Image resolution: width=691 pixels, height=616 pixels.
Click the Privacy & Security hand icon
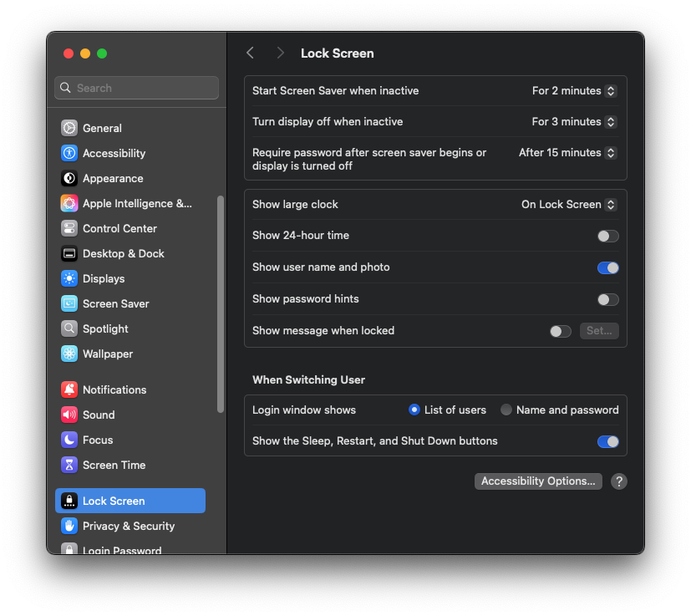tap(69, 526)
